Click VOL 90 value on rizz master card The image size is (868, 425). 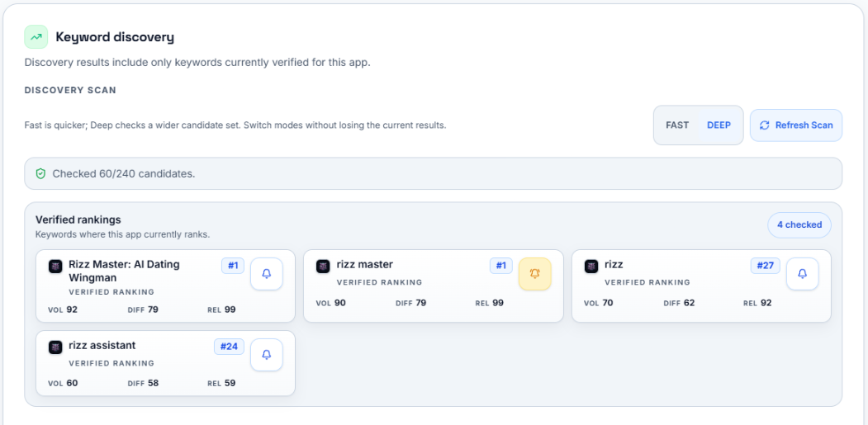tap(330, 303)
